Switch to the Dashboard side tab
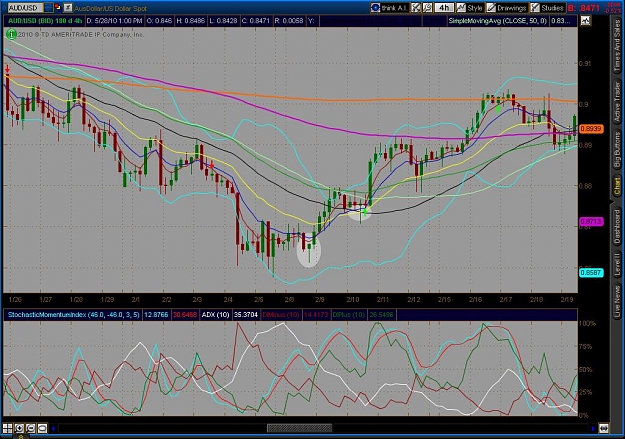The height and width of the screenshot is (439, 625). [617, 226]
